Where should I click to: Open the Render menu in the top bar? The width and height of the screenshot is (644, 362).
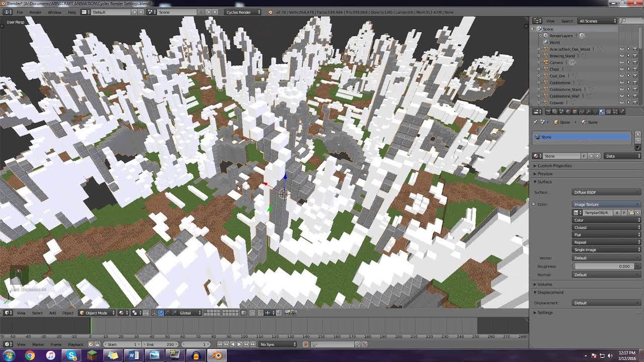point(35,12)
